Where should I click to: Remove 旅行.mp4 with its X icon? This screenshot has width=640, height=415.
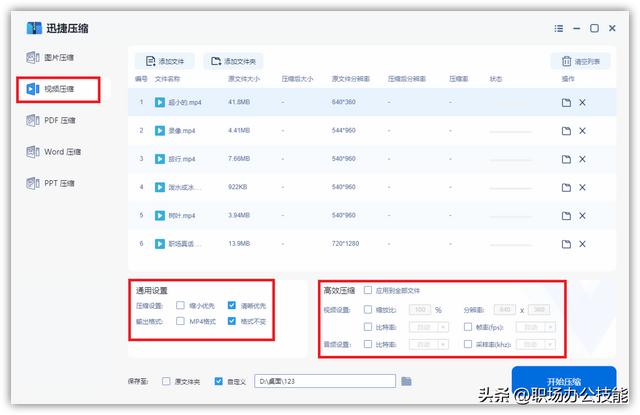pos(582,159)
